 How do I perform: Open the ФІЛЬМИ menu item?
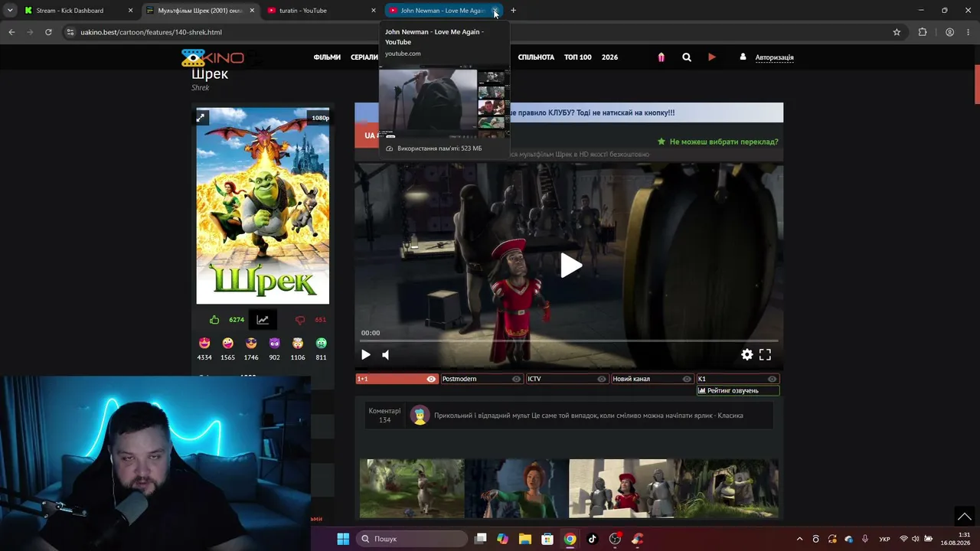pyautogui.click(x=327, y=57)
